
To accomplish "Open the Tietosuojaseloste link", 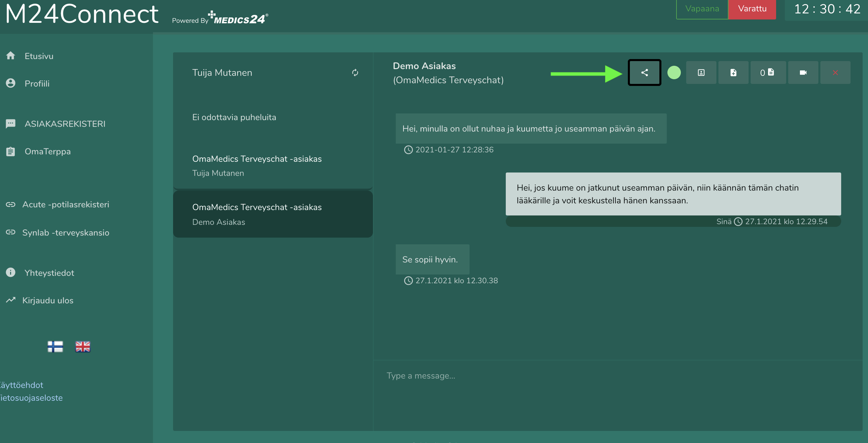I will (31, 398).
